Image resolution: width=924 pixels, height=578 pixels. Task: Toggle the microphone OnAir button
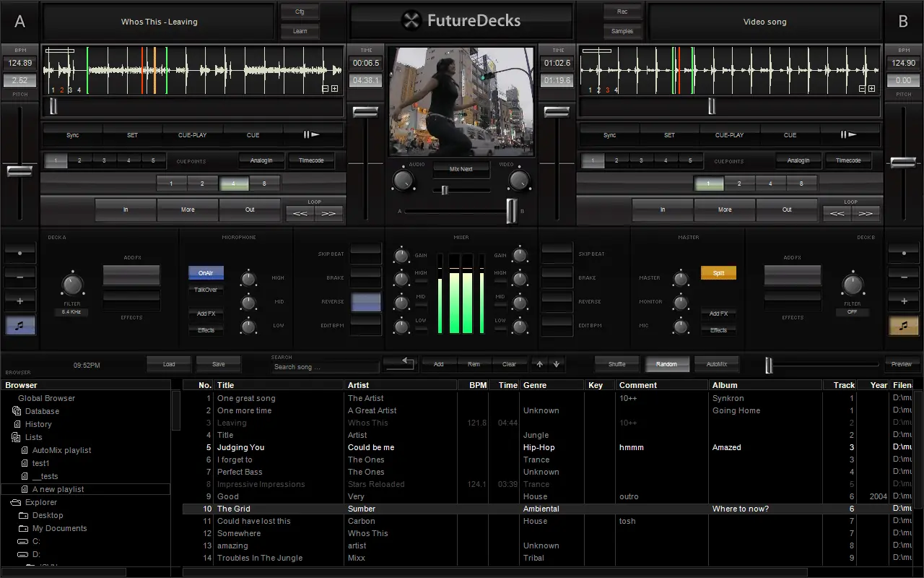tap(206, 273)
